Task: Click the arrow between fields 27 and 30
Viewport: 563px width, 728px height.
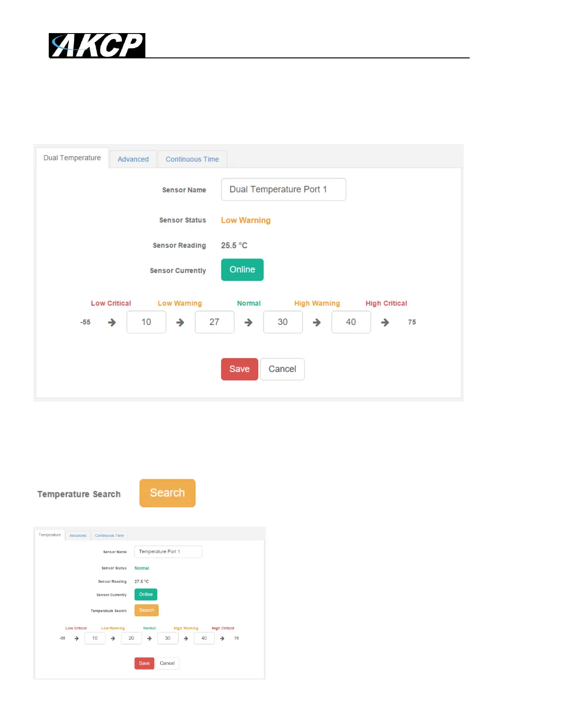Action: click(x=248, y=323)
